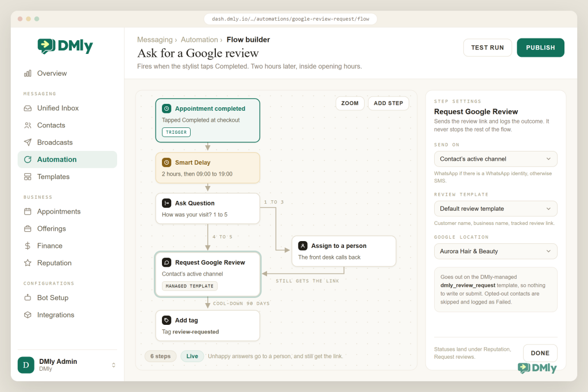Open the Overview page
Image resolution: width=588 pixels, height=392 pixels.
(x=68, y=73)
